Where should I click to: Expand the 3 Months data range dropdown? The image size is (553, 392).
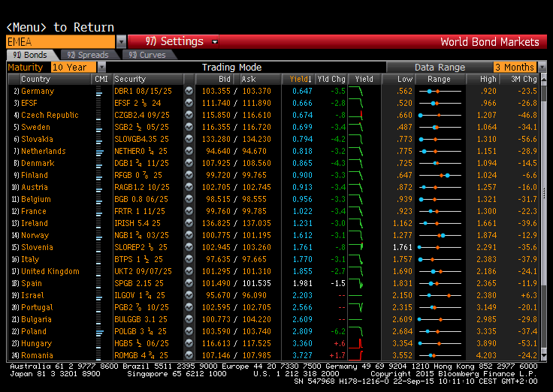pyautogui.click(x=542, y=67)
